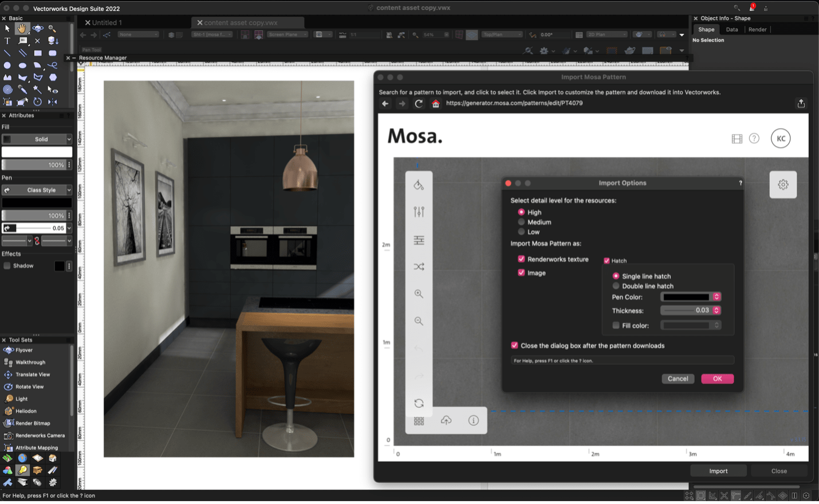Reload the Mosa generator page
Image resolution: width=819 pixels, height=504 pixels.
pyautogui.click(x=419, y=104)
